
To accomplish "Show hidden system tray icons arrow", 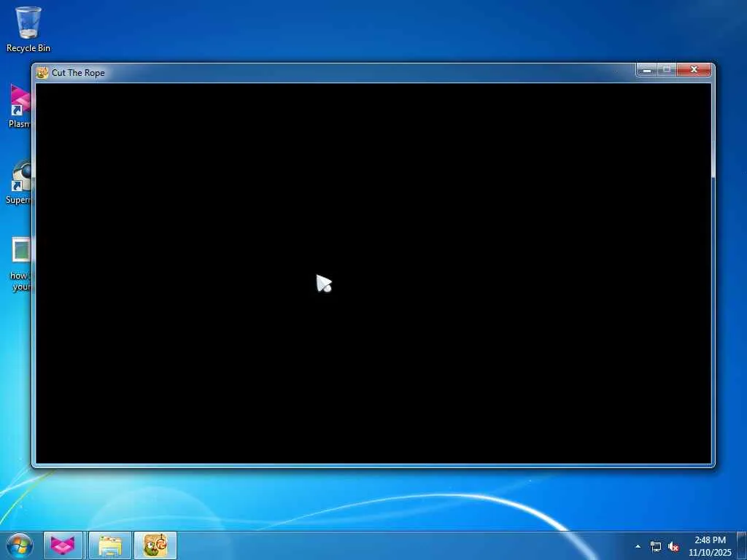I will click(x=638, y=546).
